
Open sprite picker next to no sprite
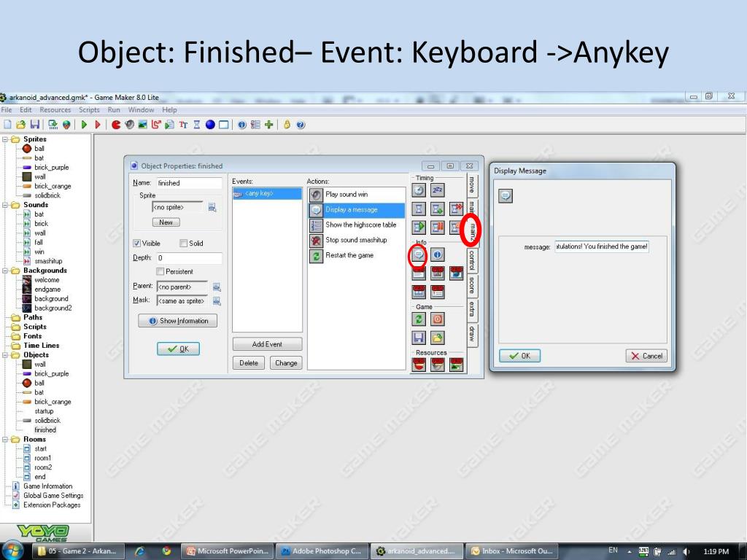[x=212, y=207]
